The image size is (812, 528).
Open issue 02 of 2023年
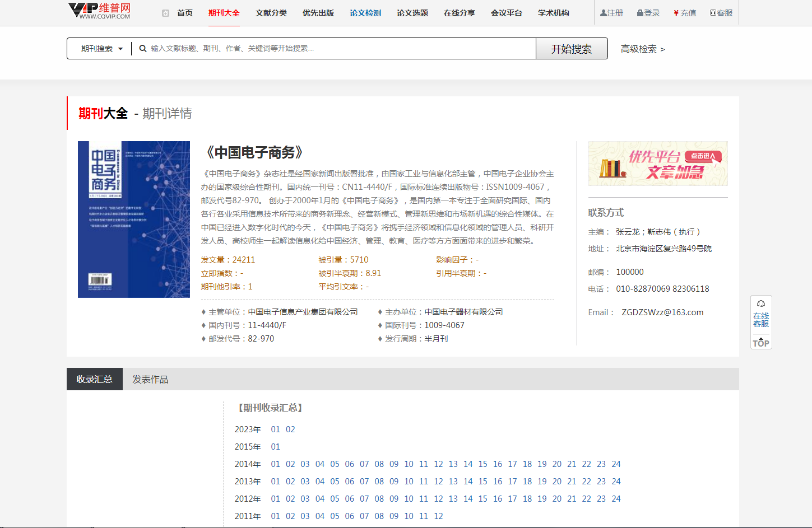tap(290, 429)
